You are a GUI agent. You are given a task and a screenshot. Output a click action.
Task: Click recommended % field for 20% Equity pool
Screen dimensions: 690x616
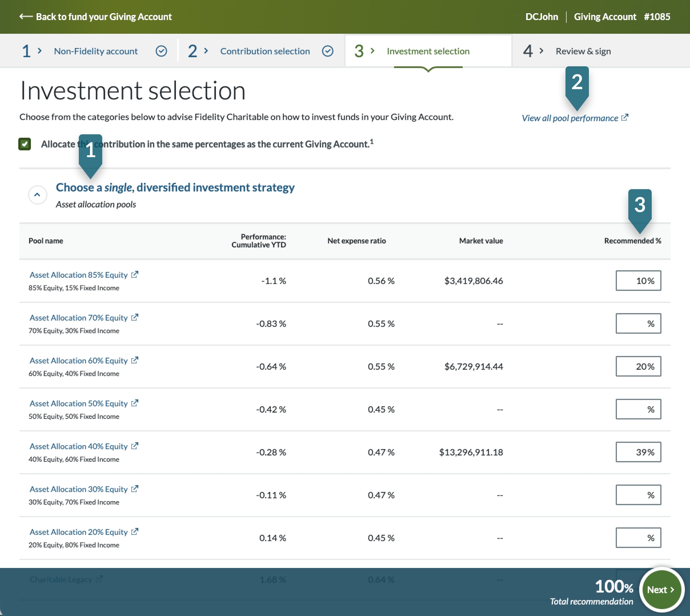coord(638,537)
